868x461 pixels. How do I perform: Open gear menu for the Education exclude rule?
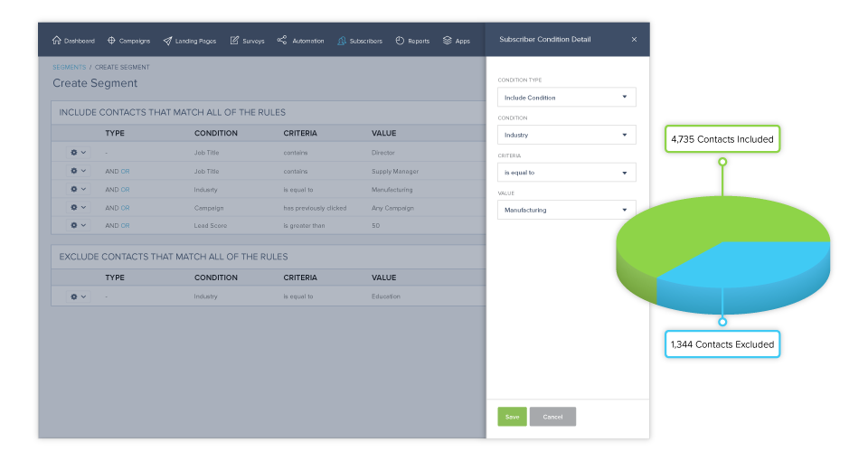pyautogui.click(x=78, y=296)
